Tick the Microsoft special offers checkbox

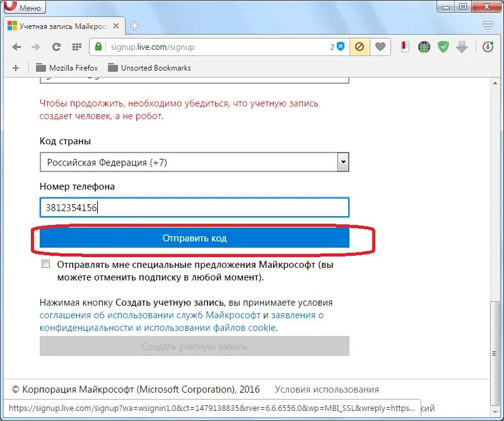(46, 264)
